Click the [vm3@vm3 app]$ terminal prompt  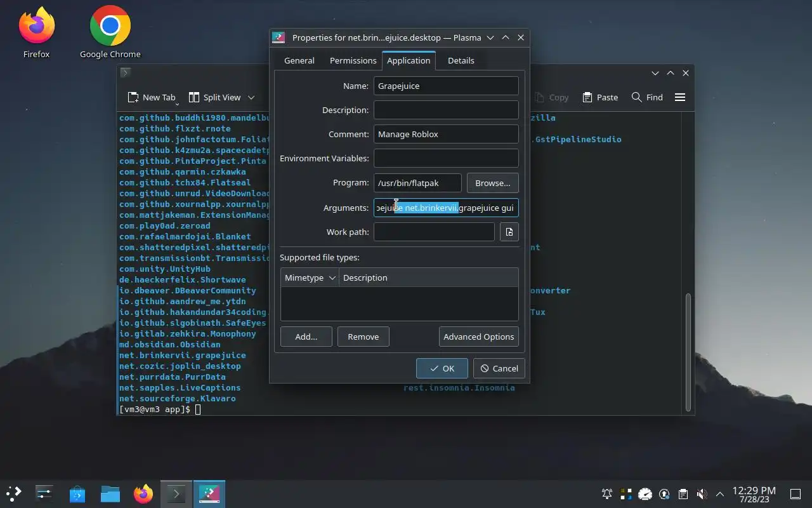(x=155, y=410)
